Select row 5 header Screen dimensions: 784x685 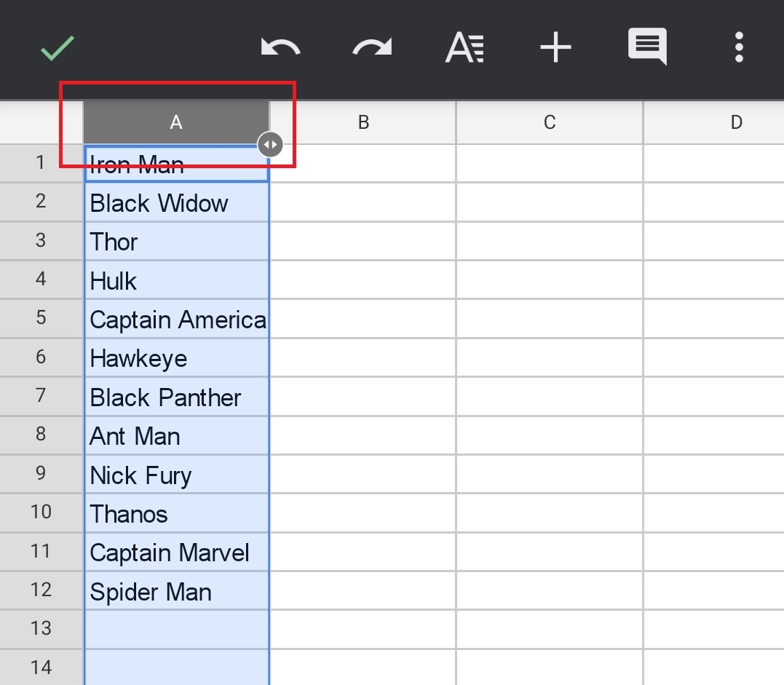click(x=41, y=318)
